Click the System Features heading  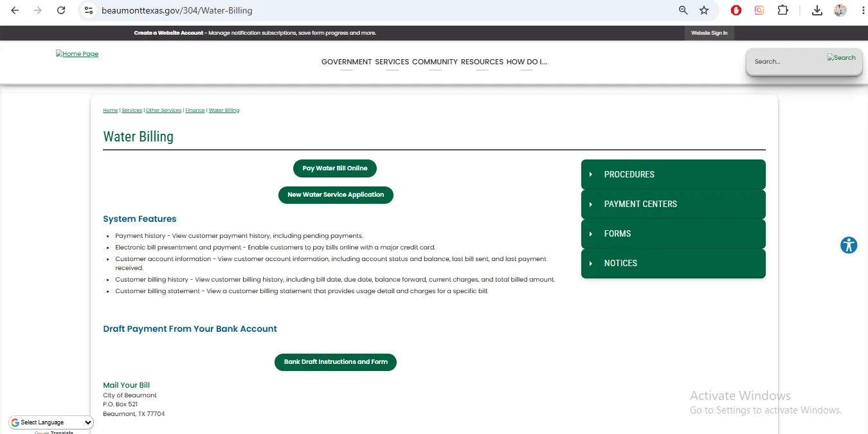coord(140,219)
